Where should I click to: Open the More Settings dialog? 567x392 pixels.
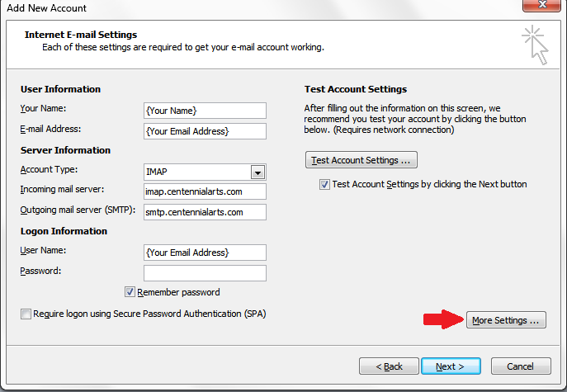[506, 320]
